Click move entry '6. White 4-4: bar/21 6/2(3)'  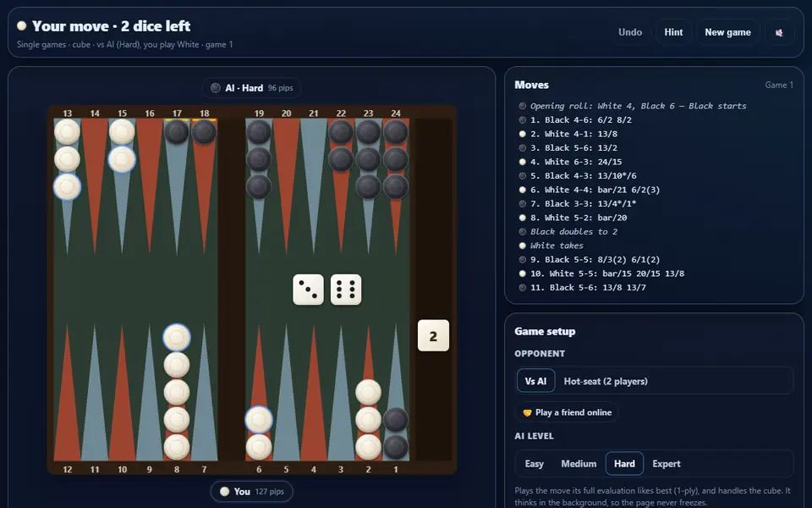coord(595,190)
